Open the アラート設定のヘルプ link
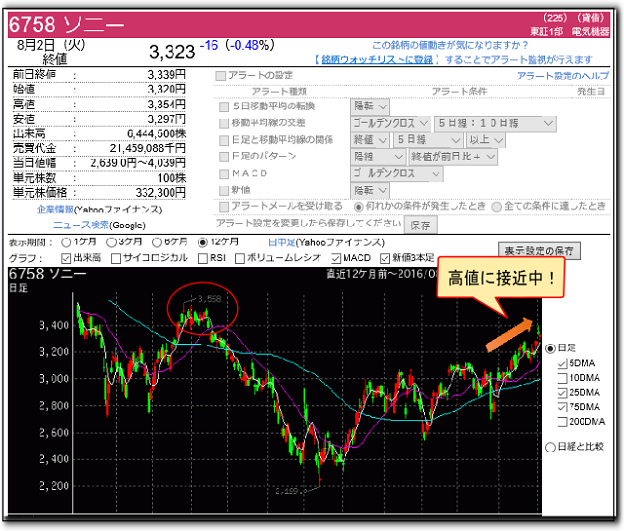This screenshot has height=531, width=624. [563, 76]
